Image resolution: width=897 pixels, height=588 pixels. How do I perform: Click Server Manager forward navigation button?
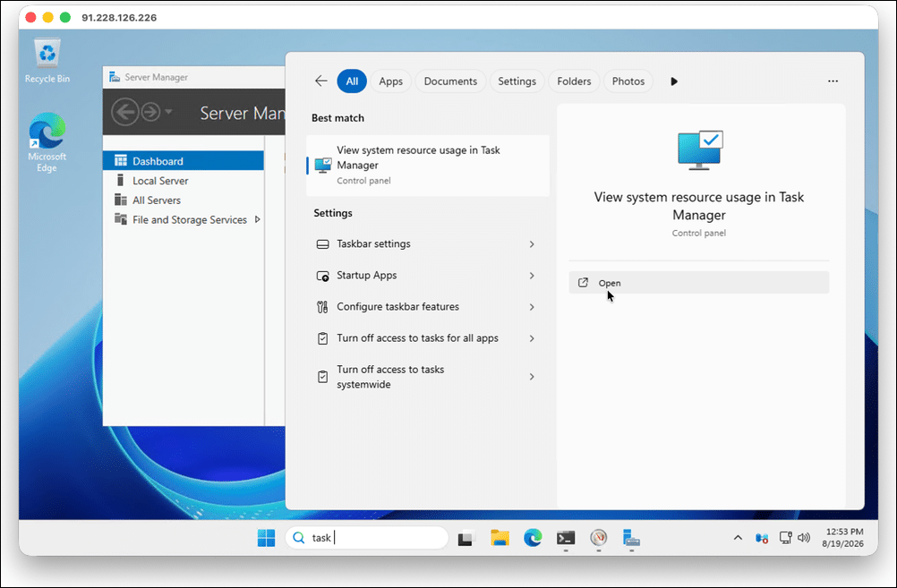click(150, 112)
